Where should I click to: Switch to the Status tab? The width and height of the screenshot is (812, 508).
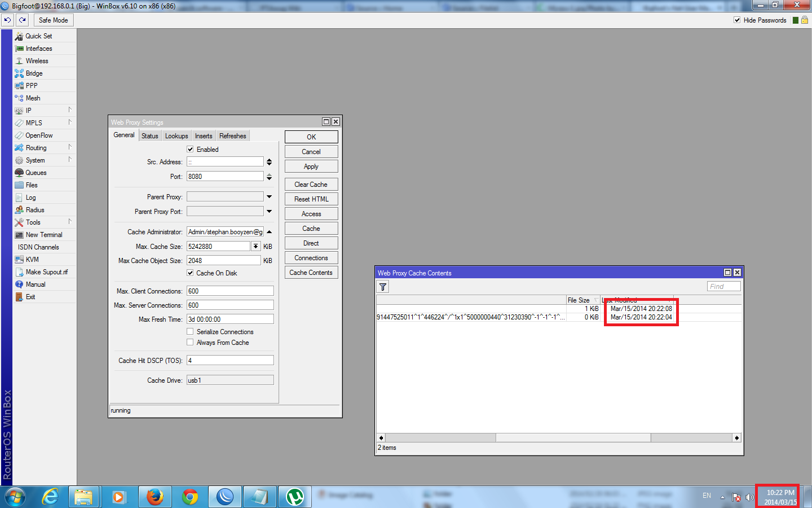tap(150, 136)
